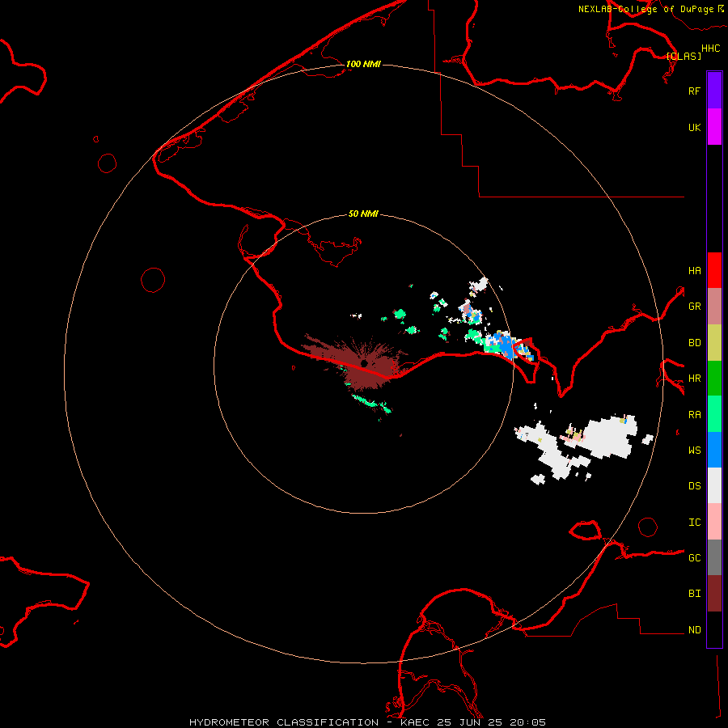Image resolution: width=728 pixels, height=728 pixels.
Task: Click the HR dark green legend swatch
Action: (714, 379)
